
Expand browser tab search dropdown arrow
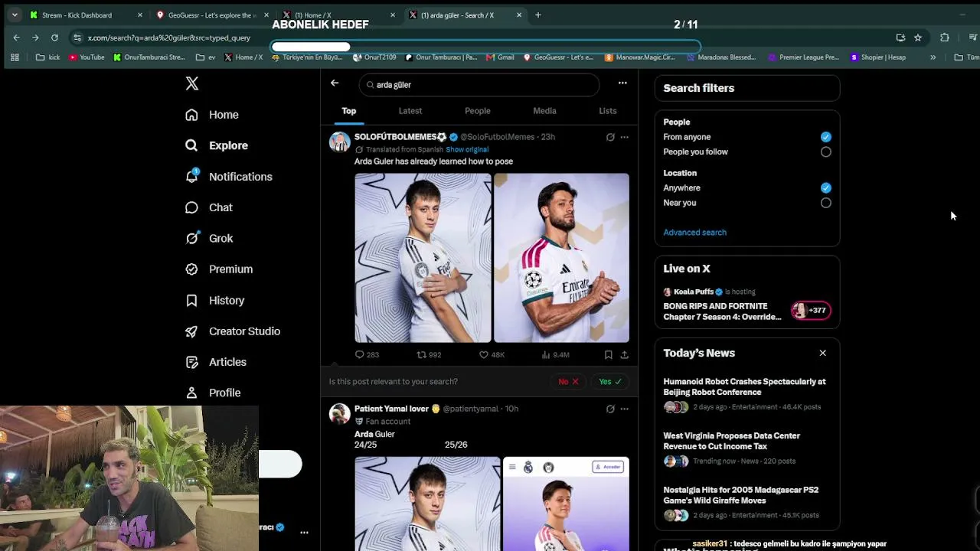pyautogui.click(x=15, y=15)
